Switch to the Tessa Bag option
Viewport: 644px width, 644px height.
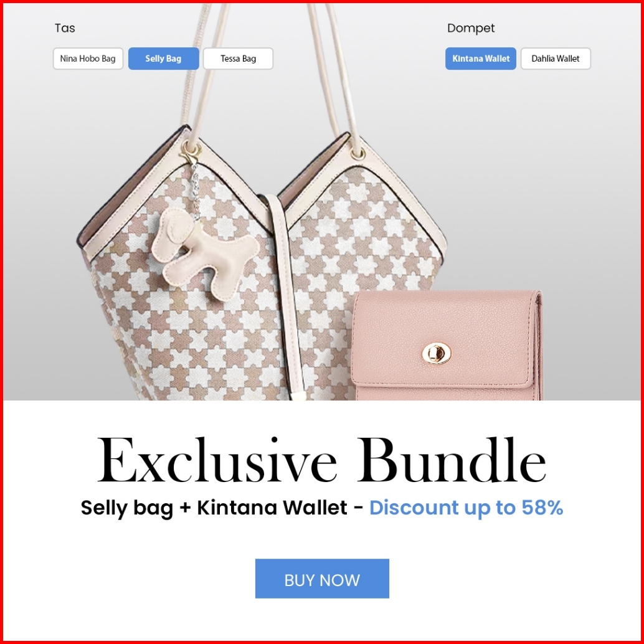coord(238,59)
